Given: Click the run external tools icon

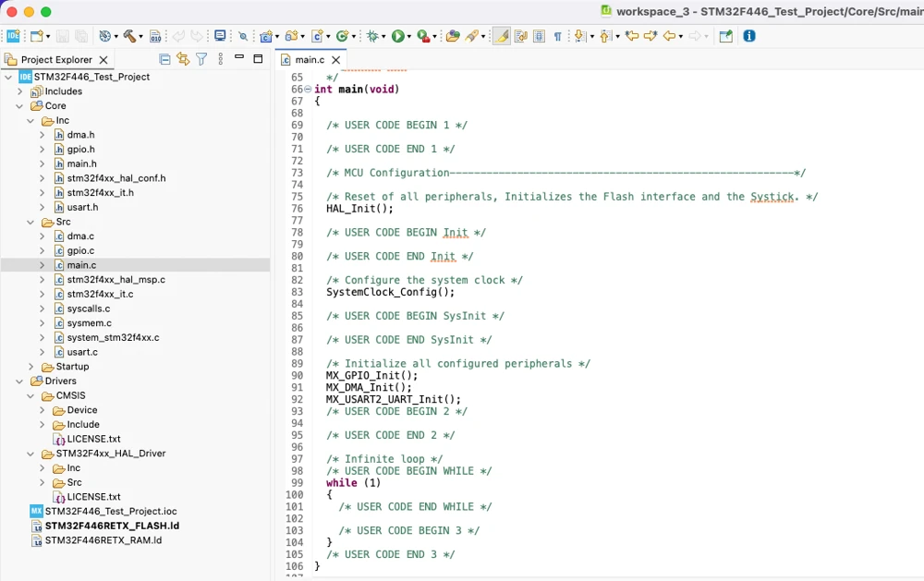Looking at the screenshot, I should 423,37.
